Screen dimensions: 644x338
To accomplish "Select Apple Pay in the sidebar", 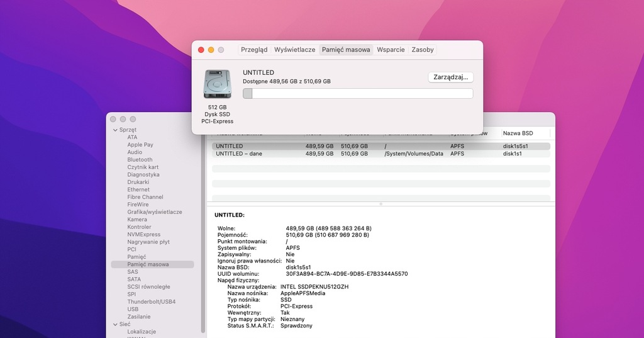I will click(140, 145).
